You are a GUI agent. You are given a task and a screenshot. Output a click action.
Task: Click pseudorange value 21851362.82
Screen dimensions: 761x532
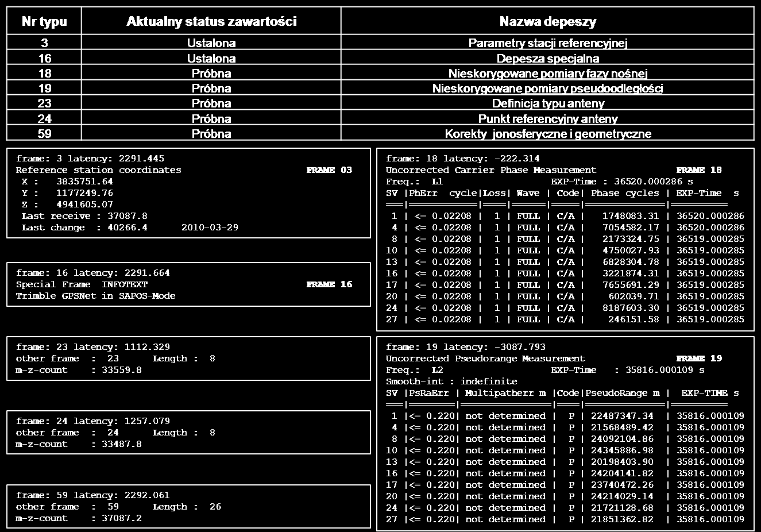pyautogui.click(x=622, y=519)
